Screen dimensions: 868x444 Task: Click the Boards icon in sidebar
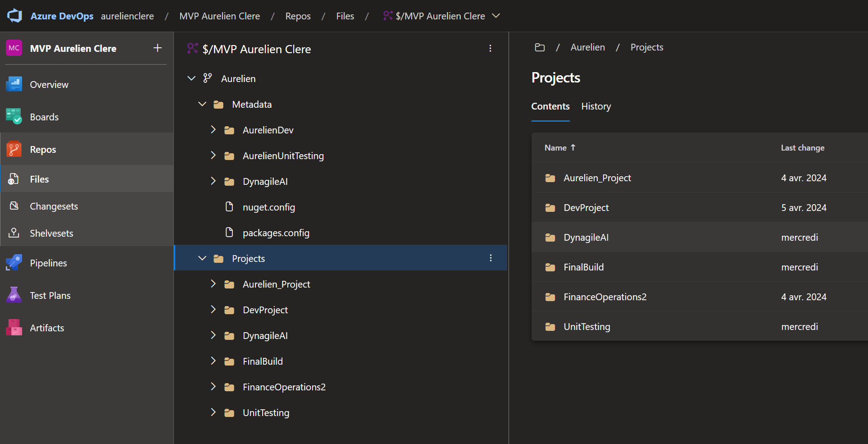[x=14, y=117]
